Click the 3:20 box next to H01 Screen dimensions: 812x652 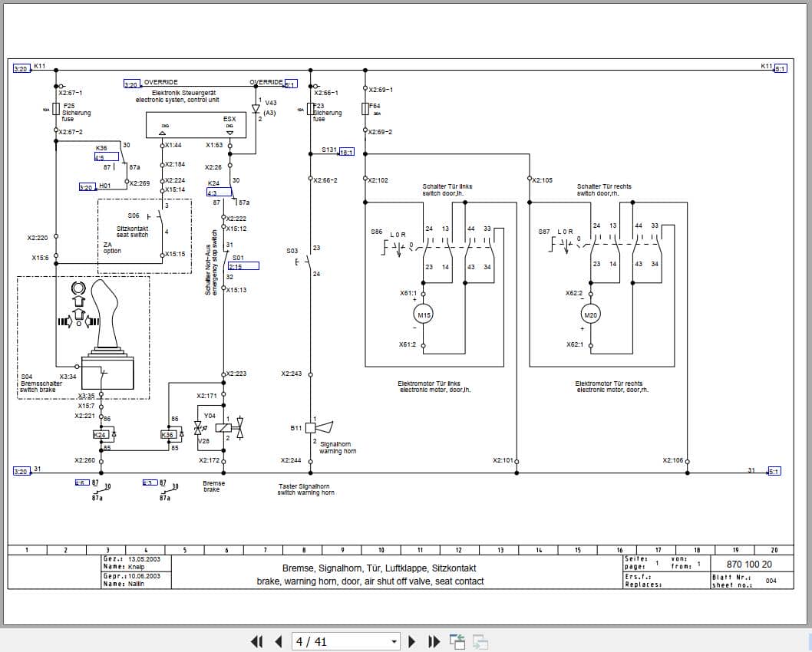(85, 186)
